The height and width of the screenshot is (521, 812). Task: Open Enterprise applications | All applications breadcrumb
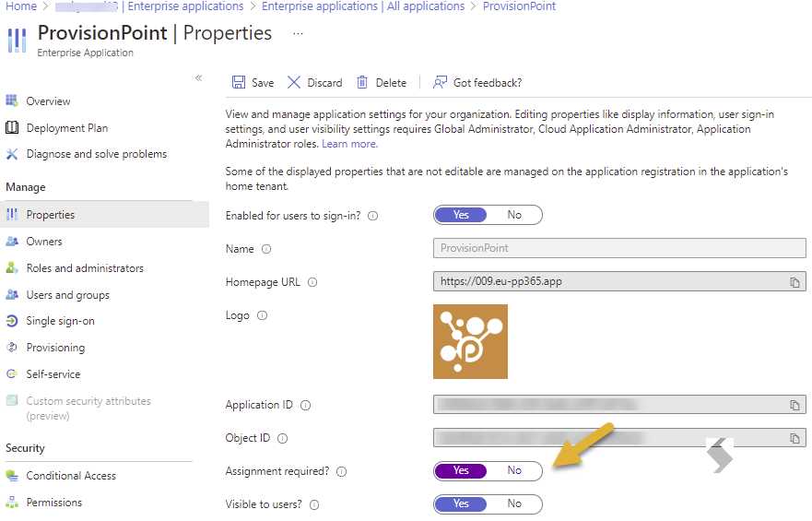coord(363,6)
